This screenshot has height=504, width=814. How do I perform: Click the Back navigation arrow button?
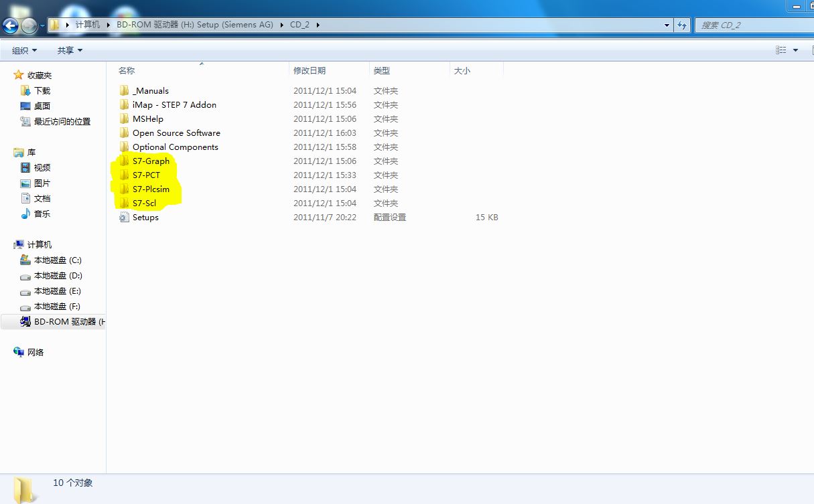(x=11, y=26)
